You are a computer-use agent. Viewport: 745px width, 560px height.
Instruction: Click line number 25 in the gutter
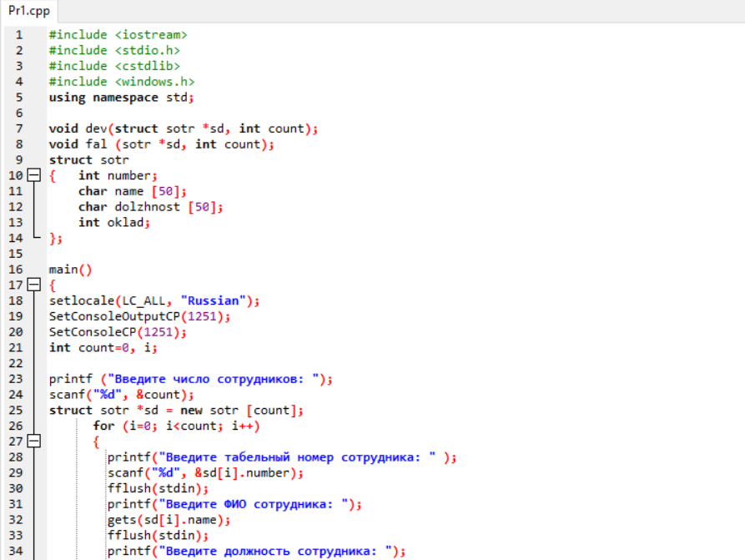click(x=16, y=411)
